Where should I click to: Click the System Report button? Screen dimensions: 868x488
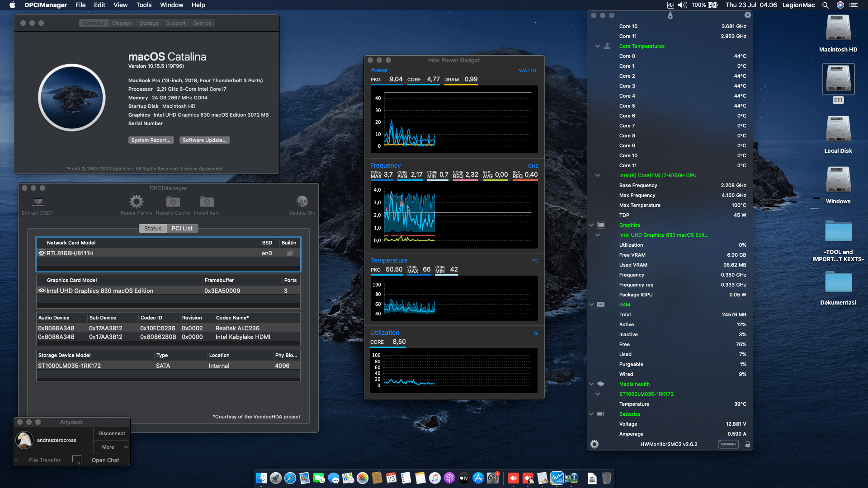coord(151,140)
